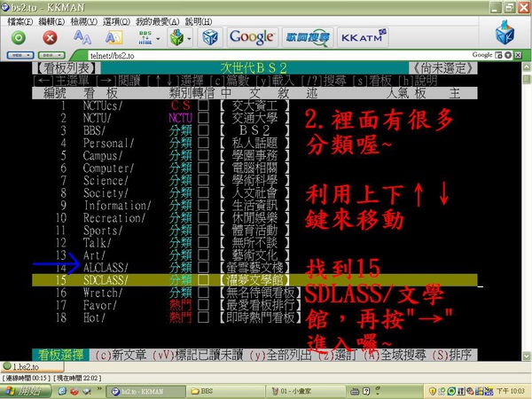Click the BBS to HTML converter icon
This screenshot has height=399, width=532.
[145, 37]
